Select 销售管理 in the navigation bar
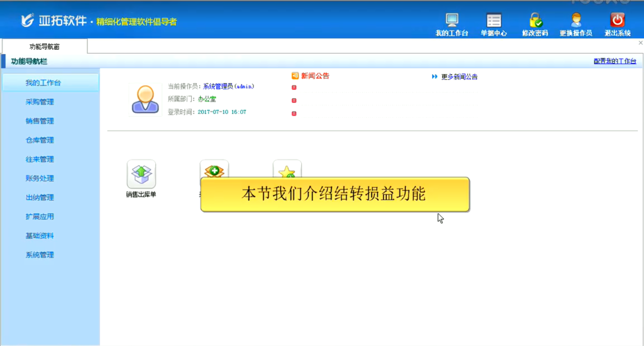 [40, 121]
